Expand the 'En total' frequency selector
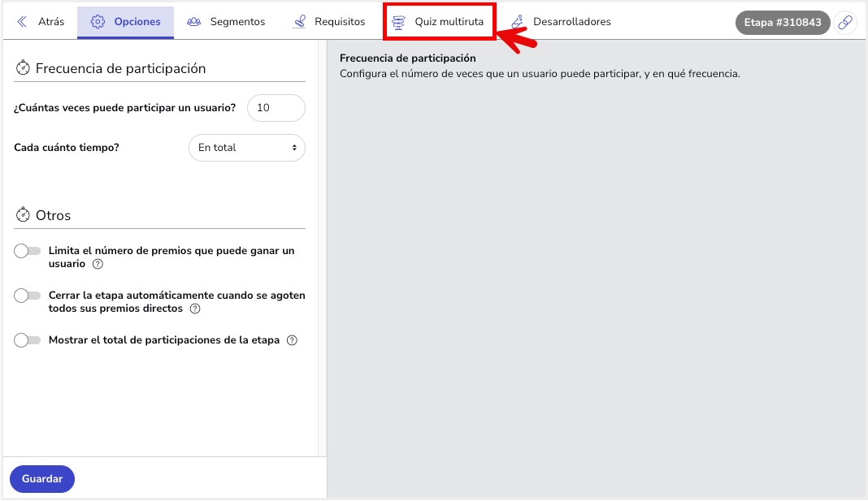 [246, 147]
